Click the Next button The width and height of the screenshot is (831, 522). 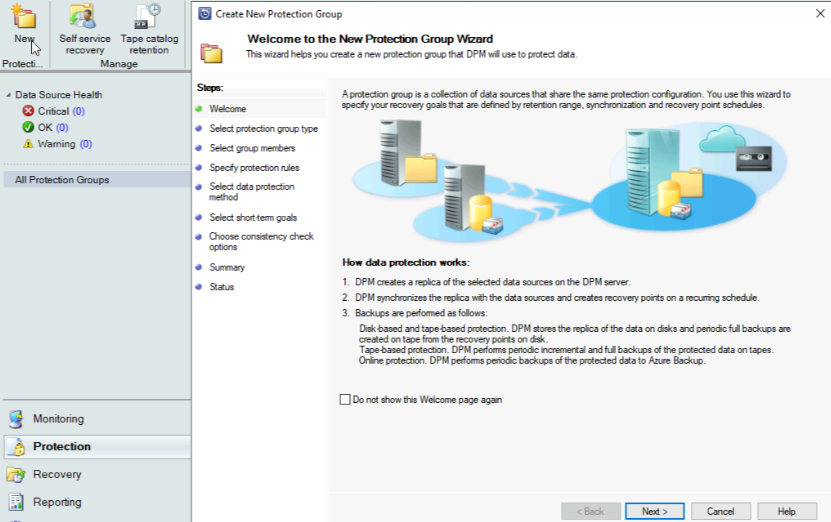655,511
